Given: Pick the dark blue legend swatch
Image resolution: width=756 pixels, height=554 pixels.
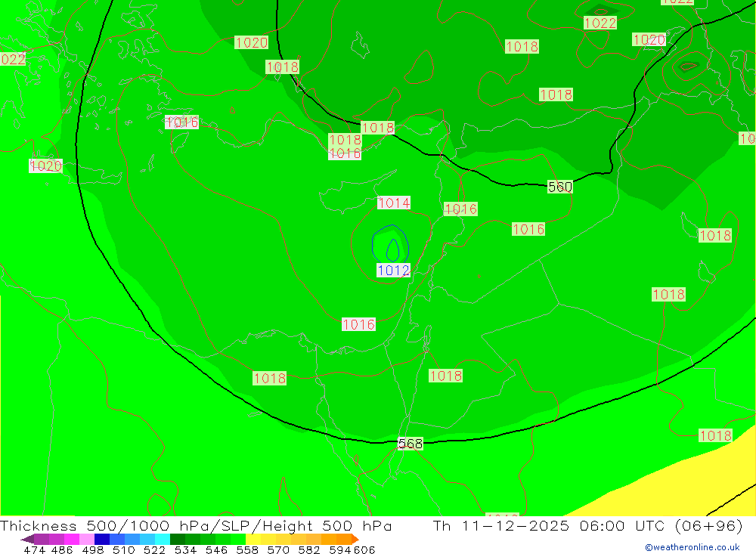Looking at the screenshot, I should coord(102,539).
